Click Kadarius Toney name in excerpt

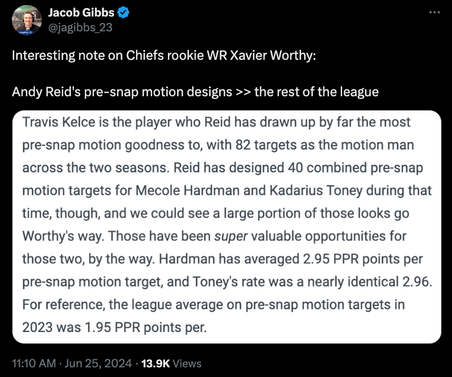315,190
